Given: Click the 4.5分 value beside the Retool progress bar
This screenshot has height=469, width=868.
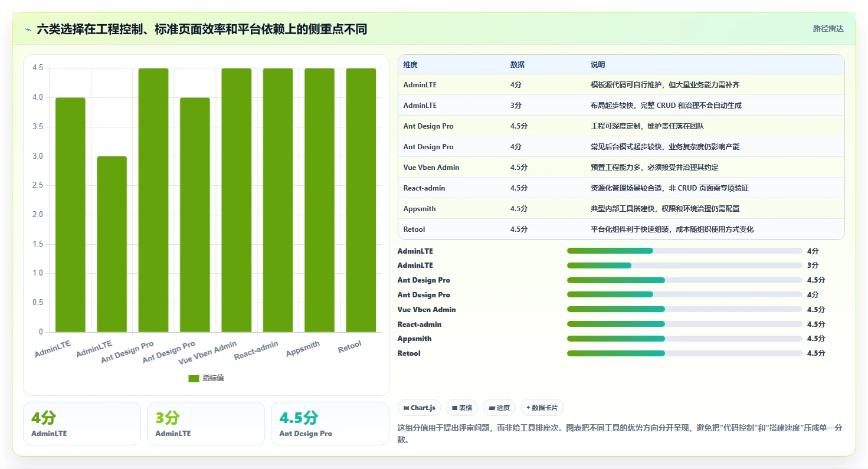Looking at the screenshot, I should click(816, 353).
